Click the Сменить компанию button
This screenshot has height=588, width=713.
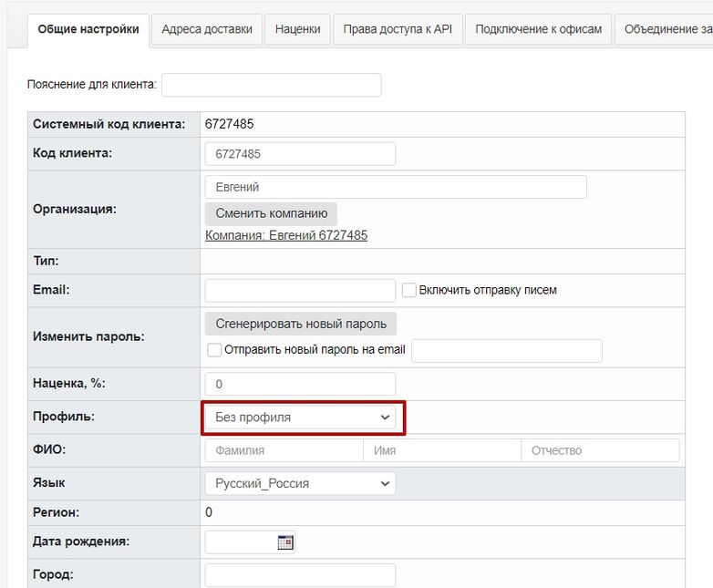click(x=271, y=213)
